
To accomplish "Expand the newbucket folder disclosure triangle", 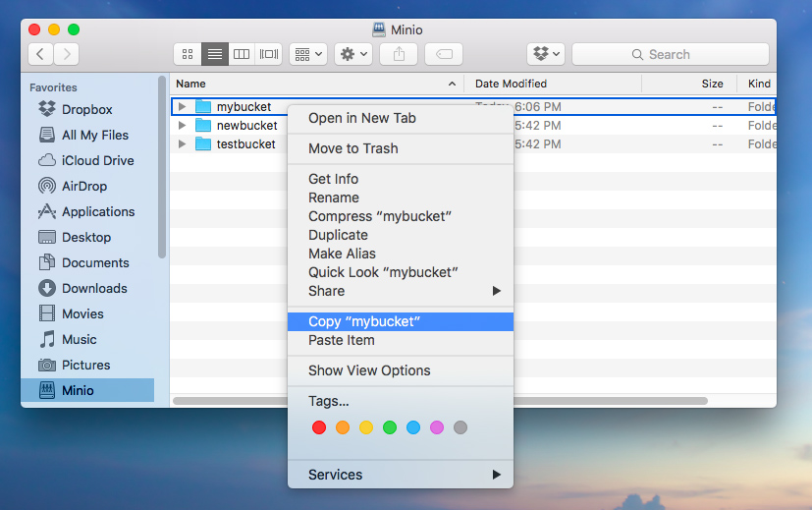I will pyautogui.click(x=182, y=126).
